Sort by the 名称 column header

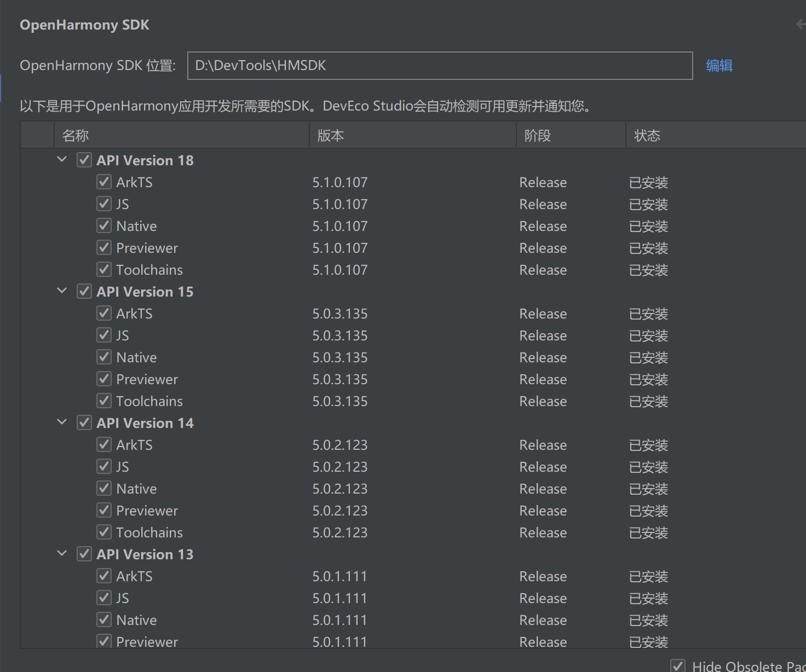tap(182, 135)
